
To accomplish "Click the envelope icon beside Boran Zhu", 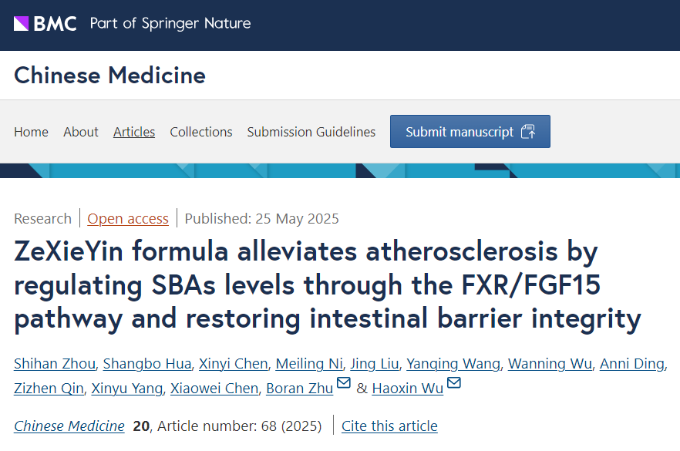I will click(344, 385).
